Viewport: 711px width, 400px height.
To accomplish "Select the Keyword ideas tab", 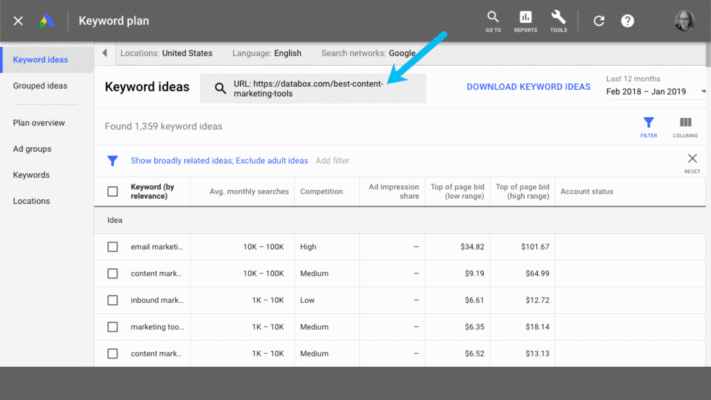I will click(47, 60).
